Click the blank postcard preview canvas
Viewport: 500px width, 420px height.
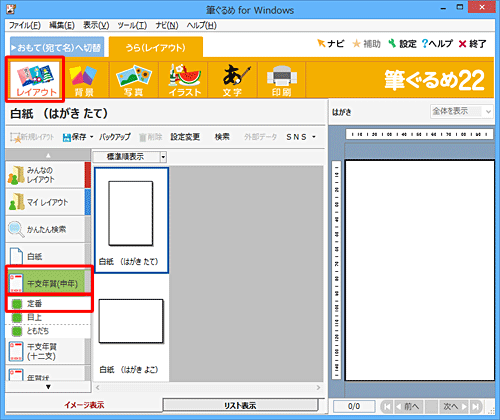click(x=419, y=270)
